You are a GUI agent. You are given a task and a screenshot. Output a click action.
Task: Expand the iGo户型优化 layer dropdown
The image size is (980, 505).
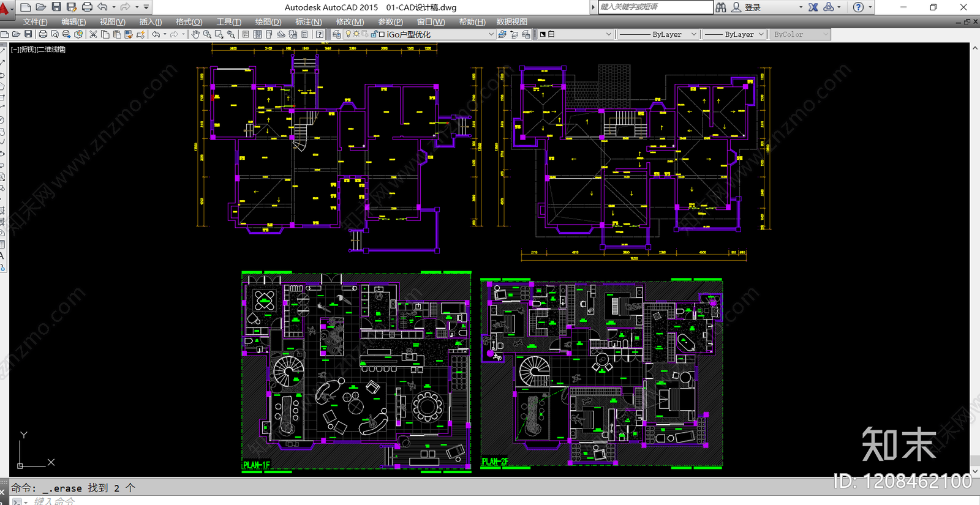(x=491, y=34)
